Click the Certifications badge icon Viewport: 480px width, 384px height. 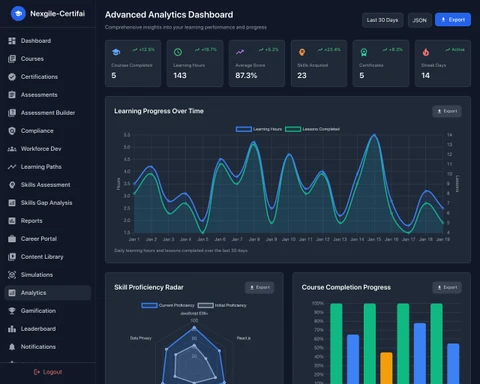12,77
